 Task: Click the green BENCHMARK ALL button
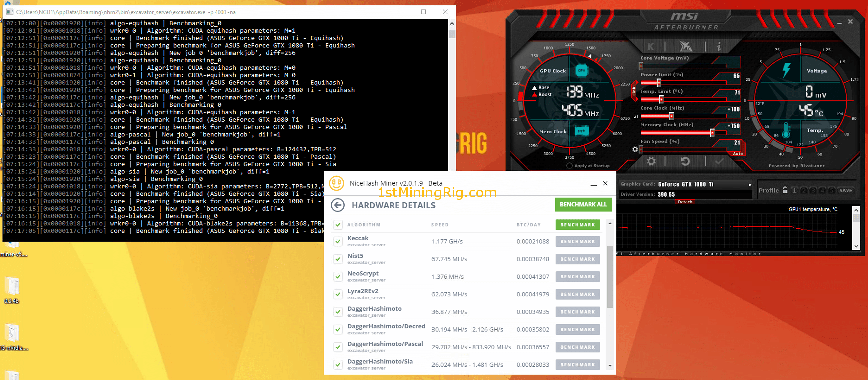pyautogui.click(x=583, y=204)
